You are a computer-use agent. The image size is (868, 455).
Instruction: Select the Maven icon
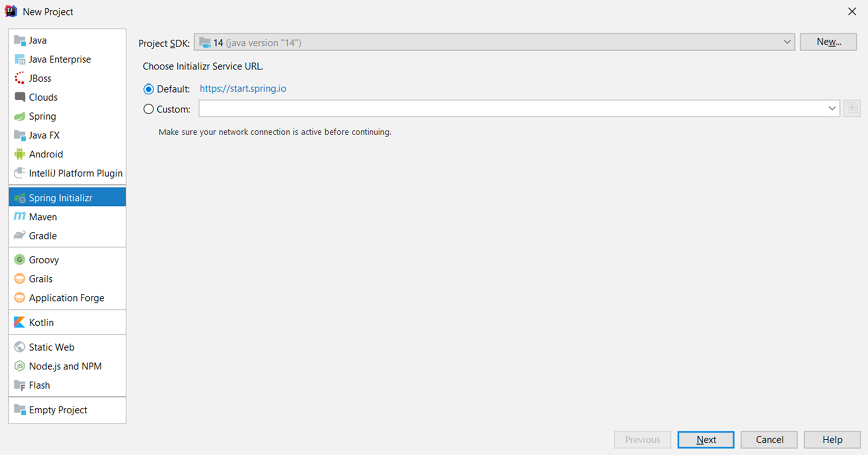click(19, 217)
